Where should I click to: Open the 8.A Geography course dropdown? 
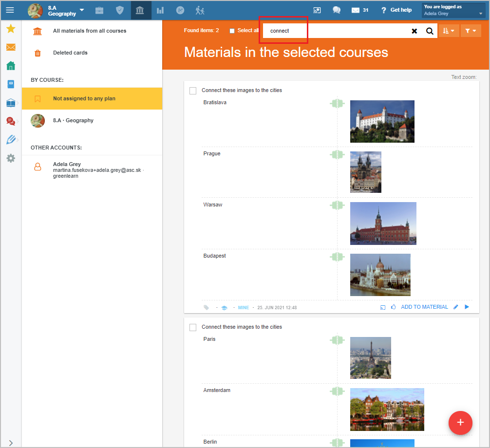tap(57, 11)
